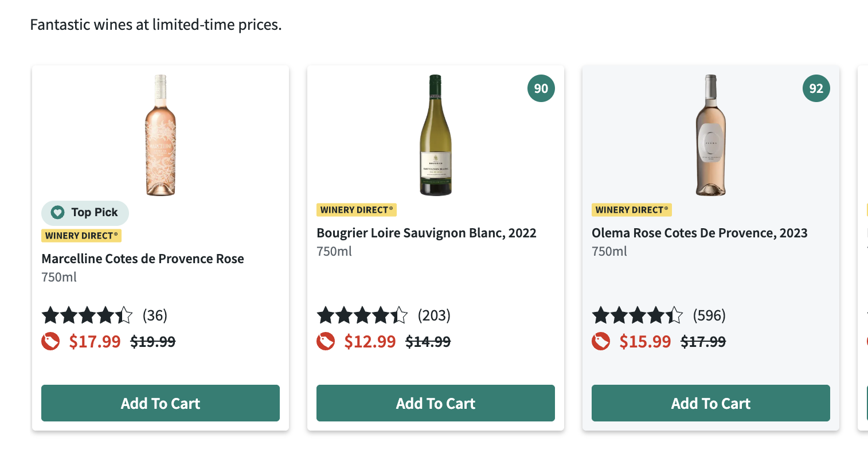Click the heart icon in Top Pick badge

(x=57, y=213)
